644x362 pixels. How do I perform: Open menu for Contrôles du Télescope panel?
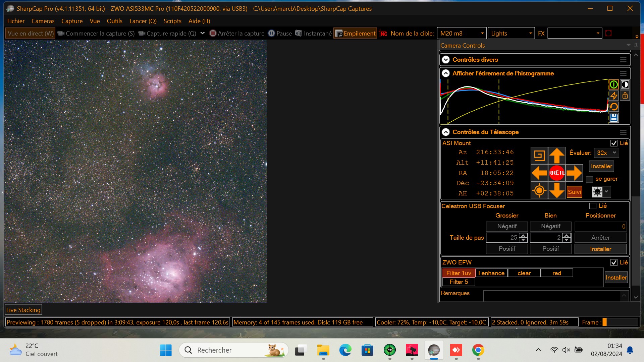pos(623,132)
